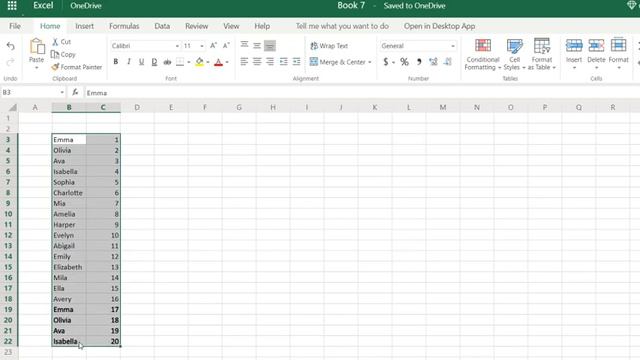Toggle Italic formatting
640x360 pixels.
[x=129, y=62]
